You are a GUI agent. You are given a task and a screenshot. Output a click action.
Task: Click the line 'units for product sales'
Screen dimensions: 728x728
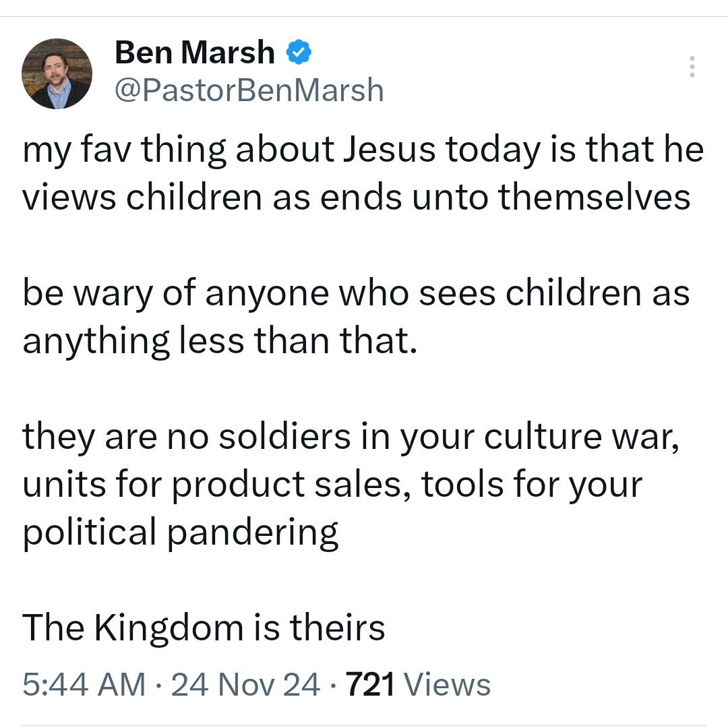[332, 484]
